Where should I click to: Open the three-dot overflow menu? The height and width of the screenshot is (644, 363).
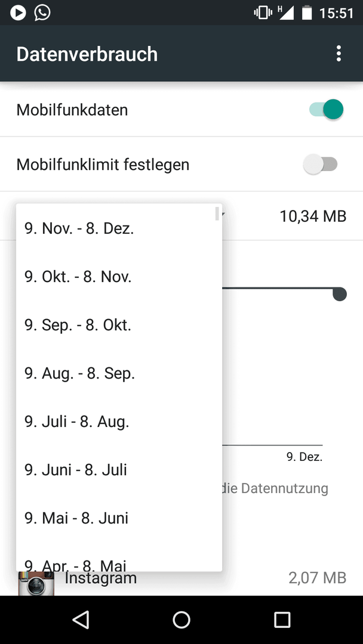tap(339, 54)
